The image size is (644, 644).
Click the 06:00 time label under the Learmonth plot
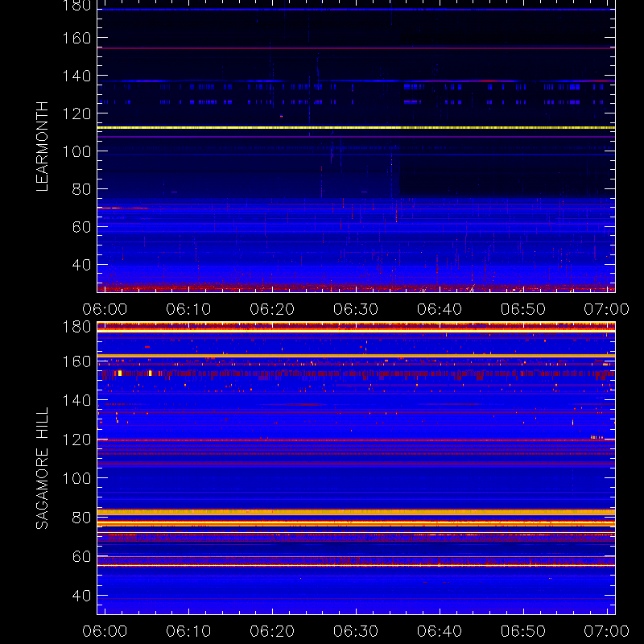[105, 309]
